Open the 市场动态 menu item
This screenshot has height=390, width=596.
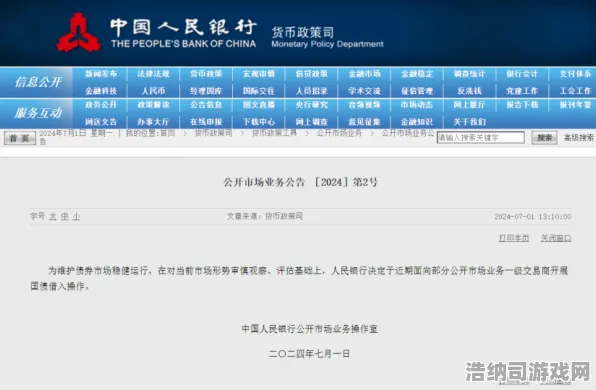(417, 105)
